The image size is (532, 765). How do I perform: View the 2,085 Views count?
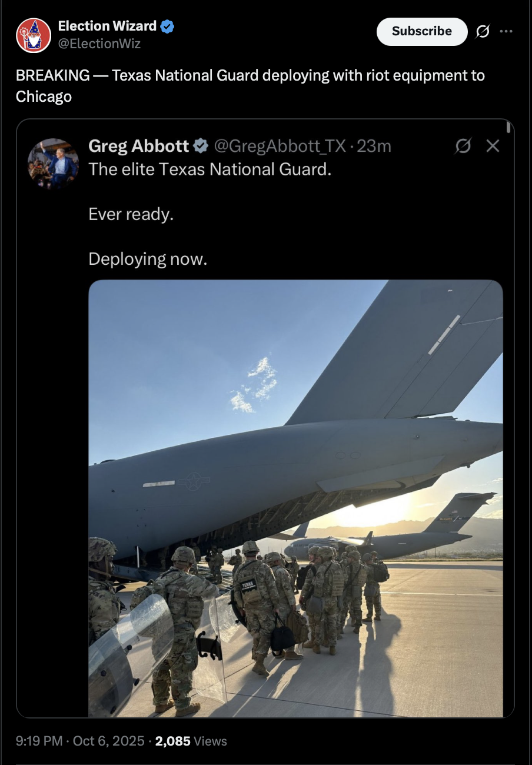click(x=191, y=741)
